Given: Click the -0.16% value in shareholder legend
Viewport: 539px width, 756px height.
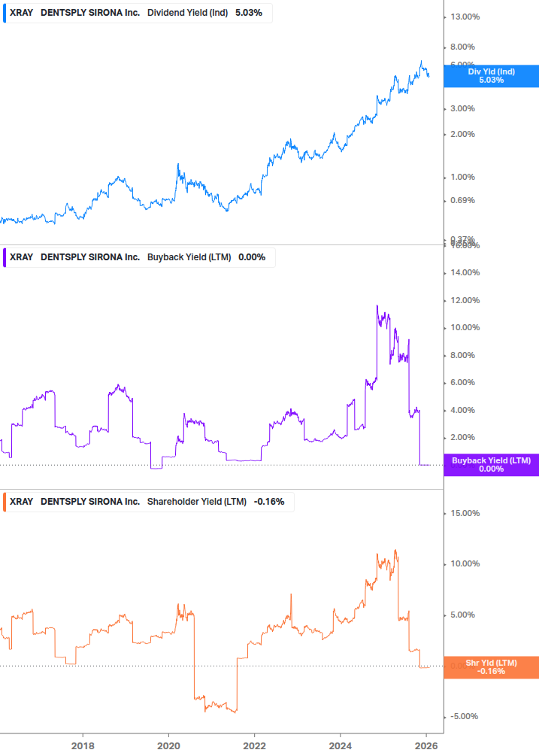Looking at the screenshot, I should click(269, 502).
